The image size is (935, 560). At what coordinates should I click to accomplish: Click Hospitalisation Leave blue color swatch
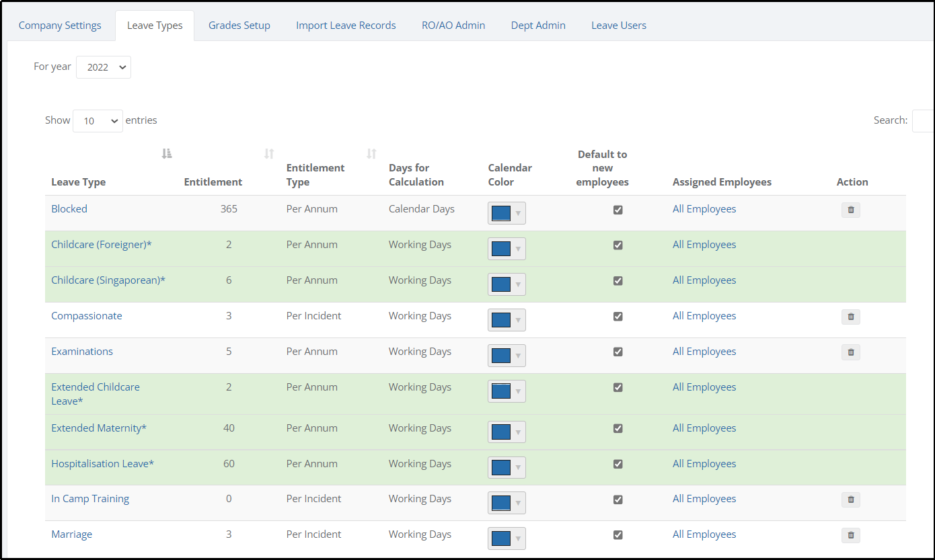tap(501, 467)
